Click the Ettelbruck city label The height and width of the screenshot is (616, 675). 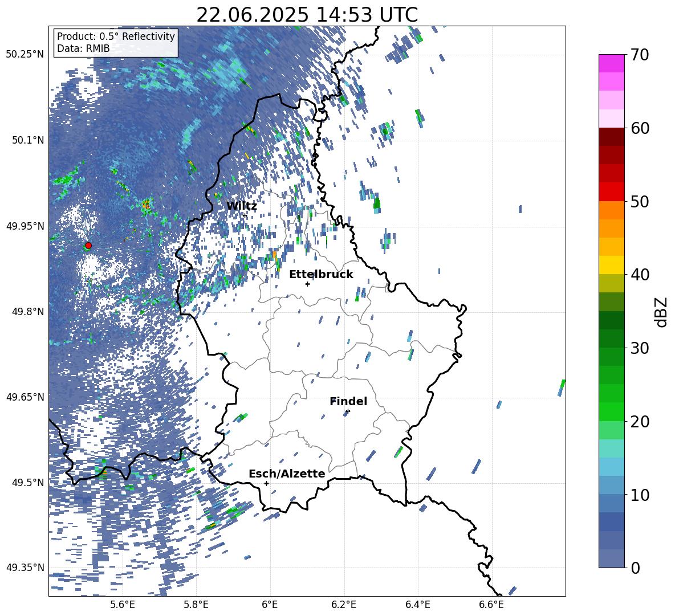point(321,275)
